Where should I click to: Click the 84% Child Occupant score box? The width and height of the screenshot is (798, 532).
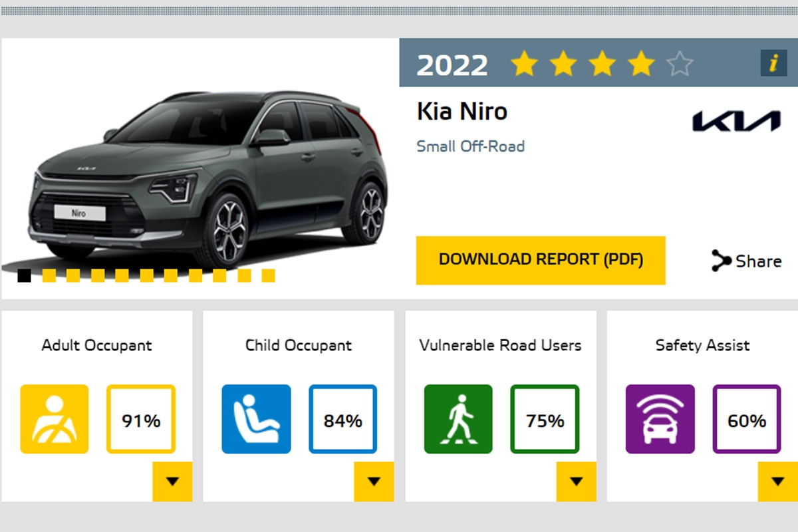(342, 419)
